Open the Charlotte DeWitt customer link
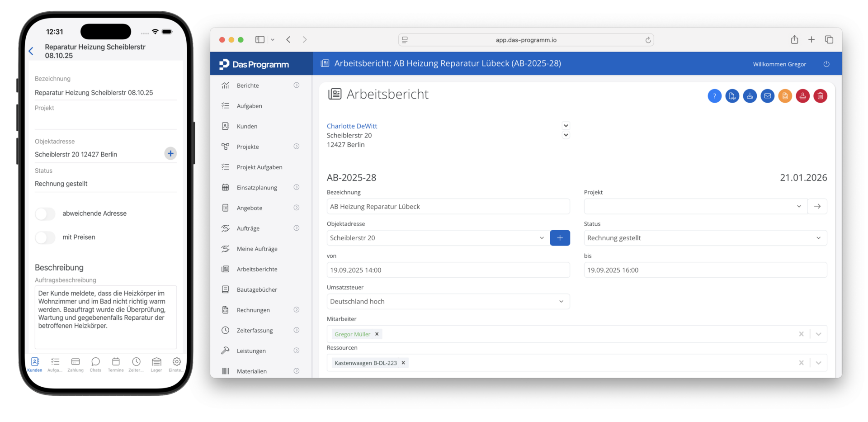The image size is (868, 422). click(352, 126)
